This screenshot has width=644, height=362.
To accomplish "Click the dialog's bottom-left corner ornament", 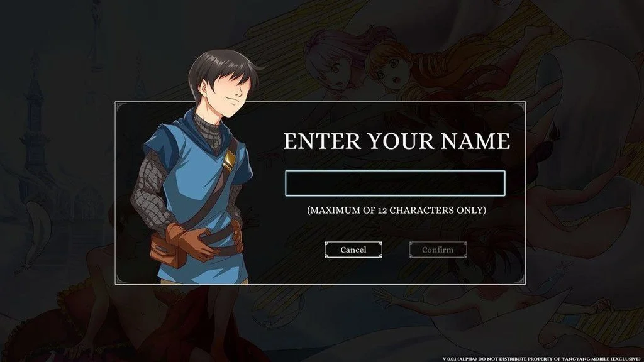I will 121,278.
